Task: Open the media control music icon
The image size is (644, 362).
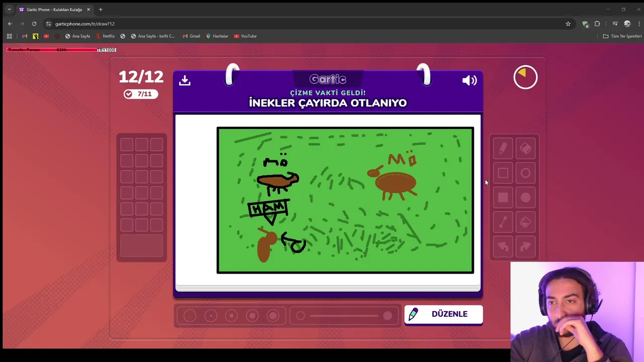Action: click(615, 24)
